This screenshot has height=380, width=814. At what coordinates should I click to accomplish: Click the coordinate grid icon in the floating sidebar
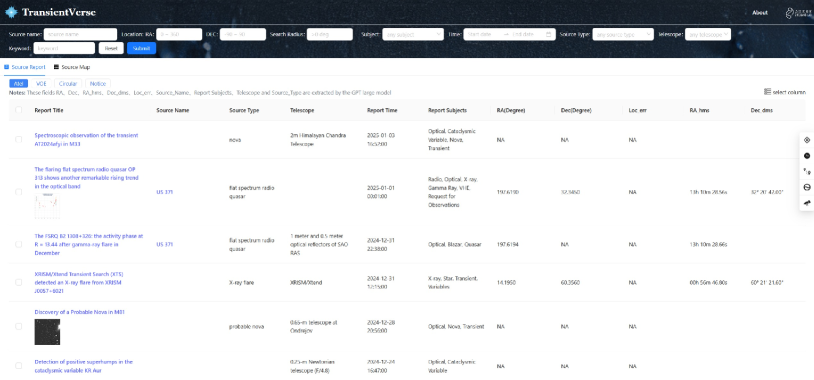point(807,171)
